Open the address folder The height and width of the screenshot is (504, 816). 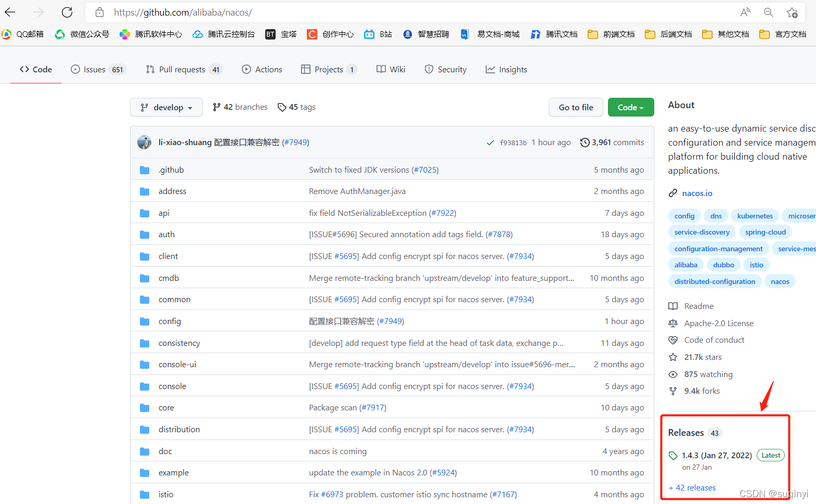click(172, 191)
